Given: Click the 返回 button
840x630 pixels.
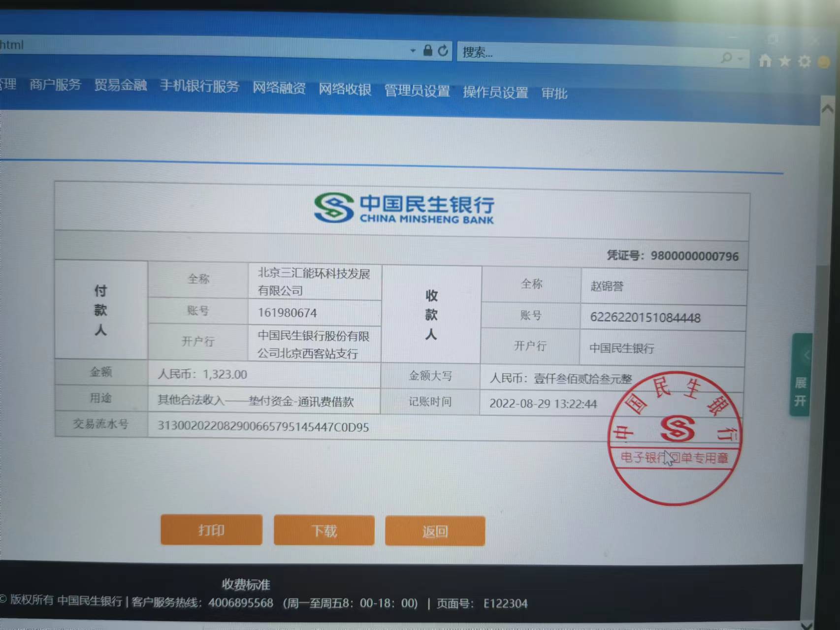Looking at the screenshot, I should pyautogui.click(x=435, y=531).
